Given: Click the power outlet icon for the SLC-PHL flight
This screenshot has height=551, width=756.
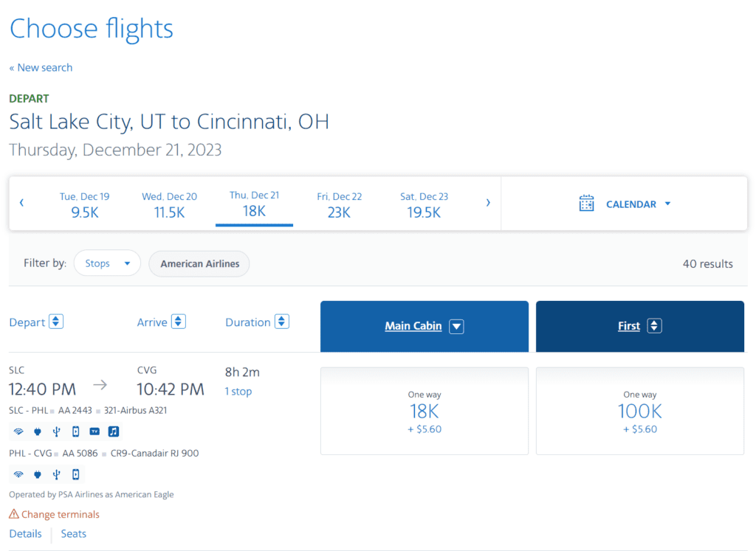Looking at the screenshot, I should pyautogui.click(x=37, y=432).
